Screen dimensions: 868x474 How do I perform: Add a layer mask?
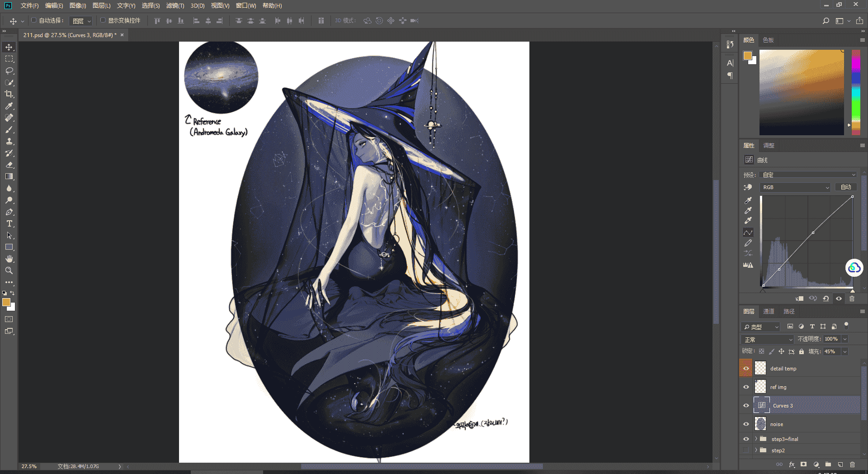point(803,465)
